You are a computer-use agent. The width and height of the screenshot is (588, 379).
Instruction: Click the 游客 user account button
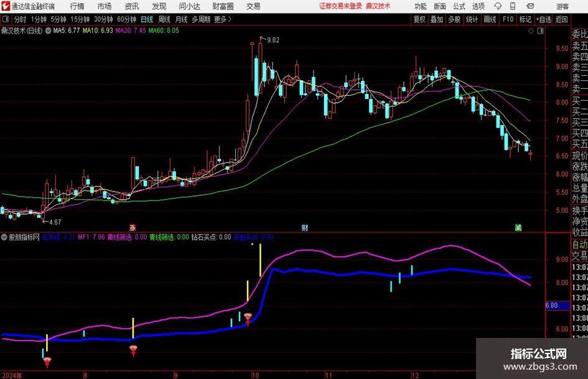[x=562, y=6]
